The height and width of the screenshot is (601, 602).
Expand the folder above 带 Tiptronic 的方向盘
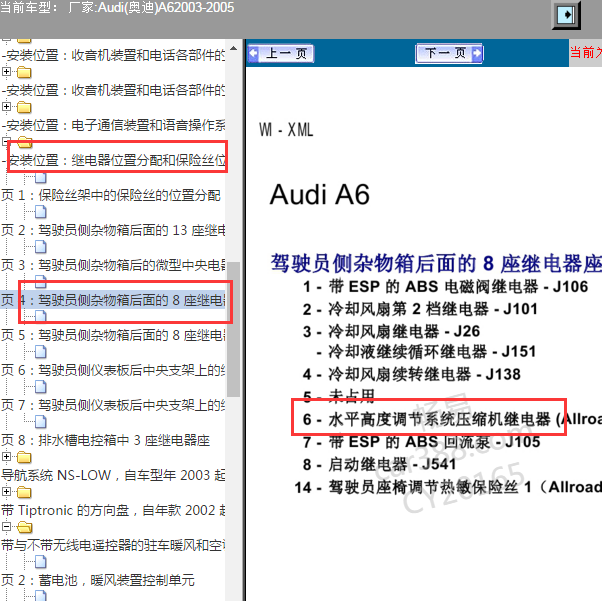pos(6,491)
